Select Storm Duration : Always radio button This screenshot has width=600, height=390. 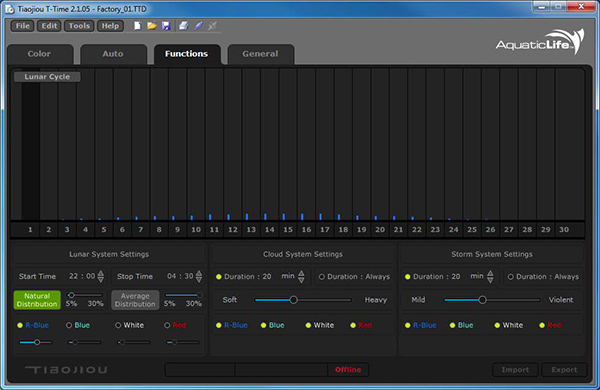click(x=510, y=277)
